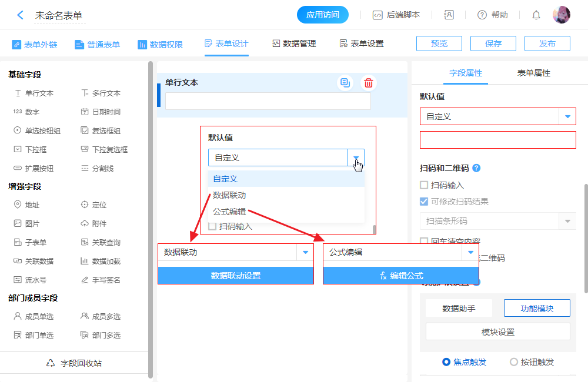Switch to the 表单属性 tab

(x=533, y=73)
